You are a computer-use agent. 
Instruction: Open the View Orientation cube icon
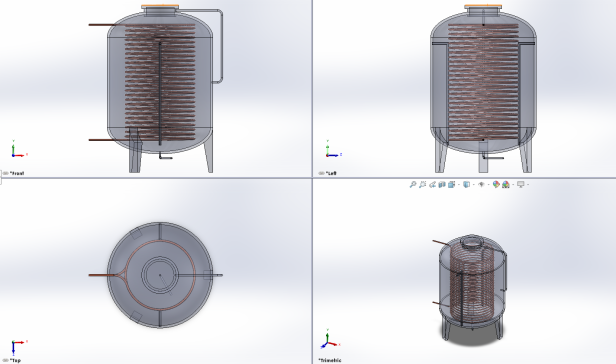[x=451, y=184]
